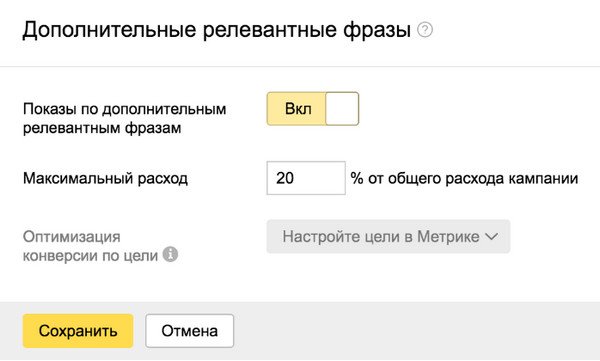Click the 'Показы по дополнительным релевантным фразам' label
The width and height of the screenshot is (600, 361).
[124, 118]
